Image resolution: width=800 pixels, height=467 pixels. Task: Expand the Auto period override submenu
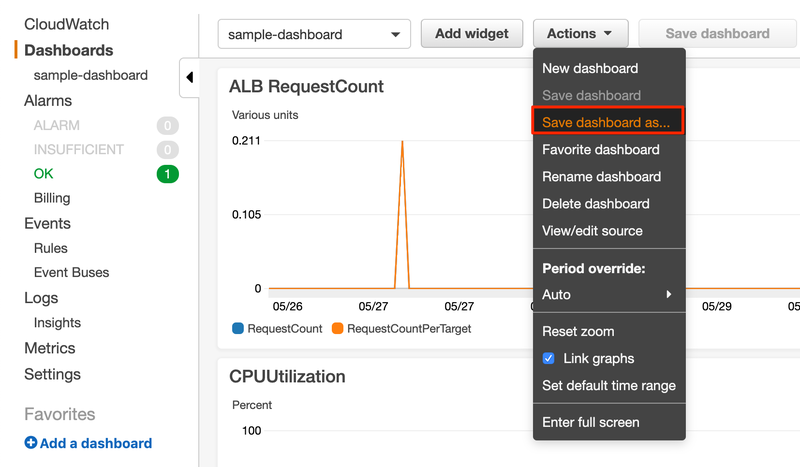(609, 294)
